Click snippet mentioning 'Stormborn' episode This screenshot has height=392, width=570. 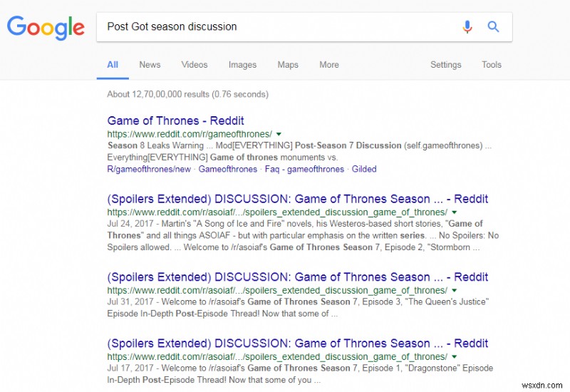(303, 235)
